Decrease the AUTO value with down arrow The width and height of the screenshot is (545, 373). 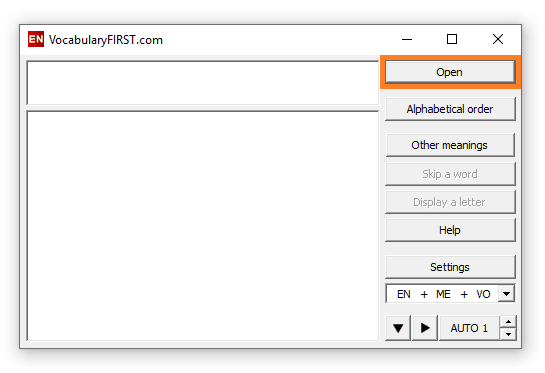(508, 334)
